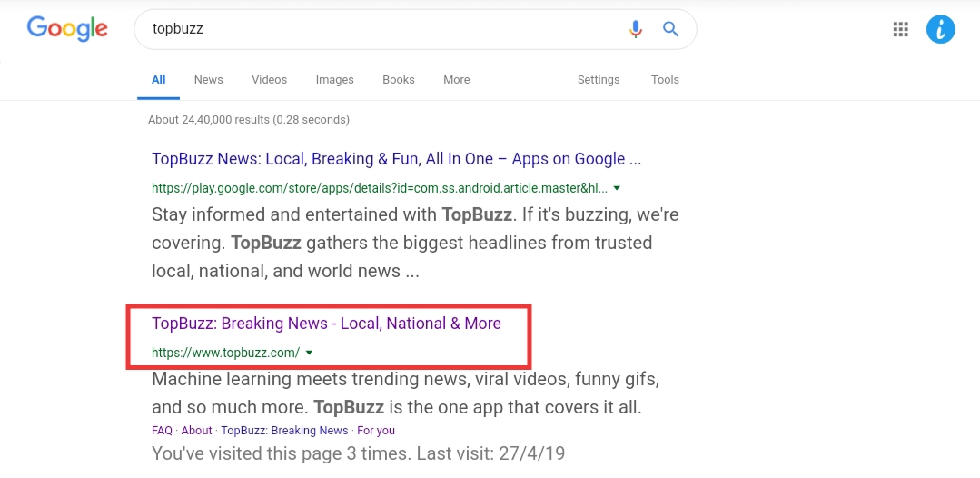Screen dimensions: 980x478
Task: Click the About 24,40,000 results text
Action: [x=249, y=120]
